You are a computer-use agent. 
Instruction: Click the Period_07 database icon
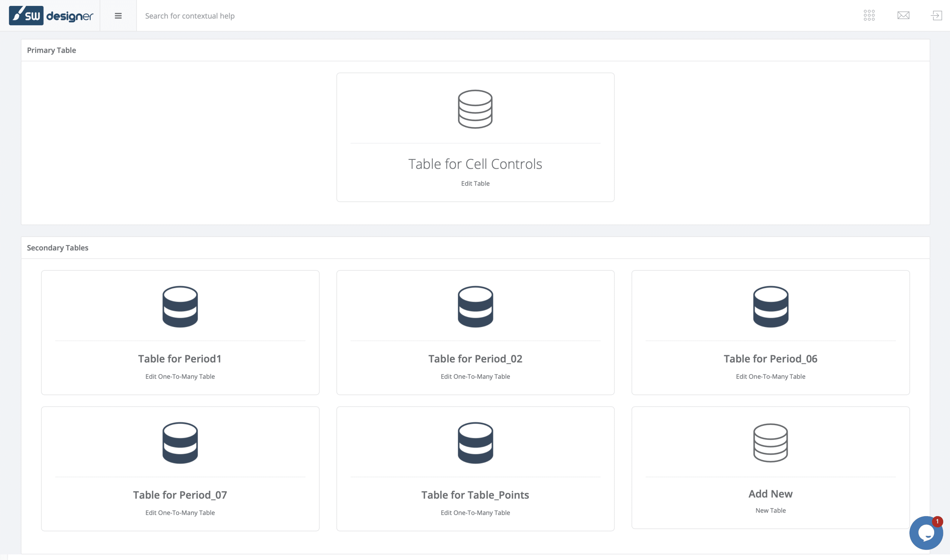click(180, 443)
